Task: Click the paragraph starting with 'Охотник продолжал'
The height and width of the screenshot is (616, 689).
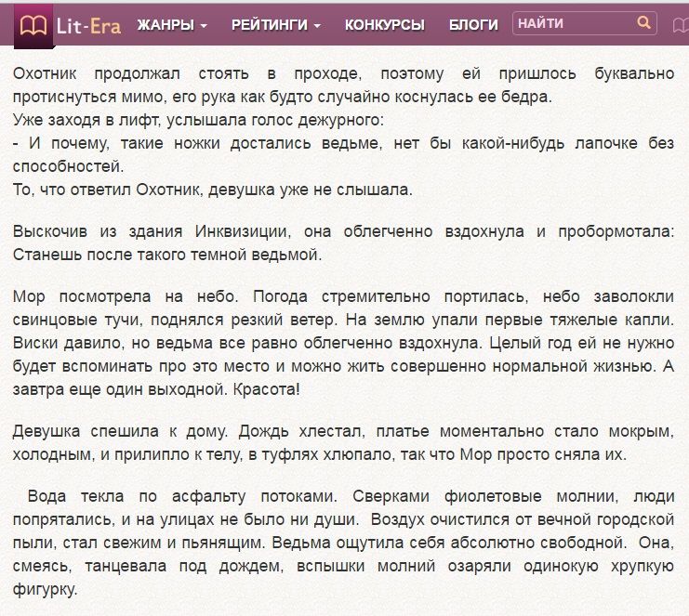Action: click(343, 85)
